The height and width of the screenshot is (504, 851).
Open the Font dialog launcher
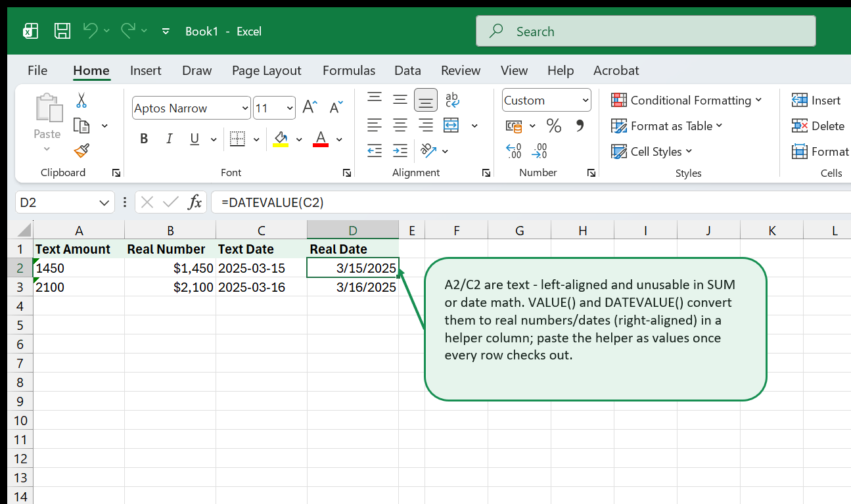[346, 173]
